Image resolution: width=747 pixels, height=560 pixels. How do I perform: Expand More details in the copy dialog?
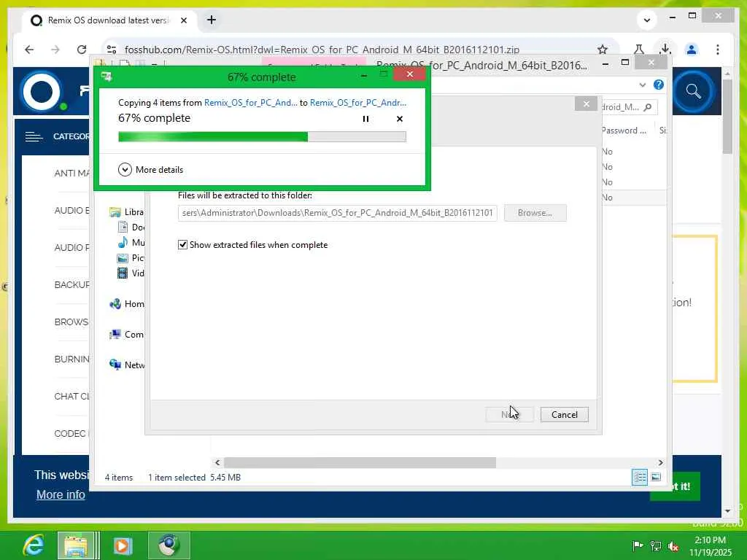tap(150, 169)
